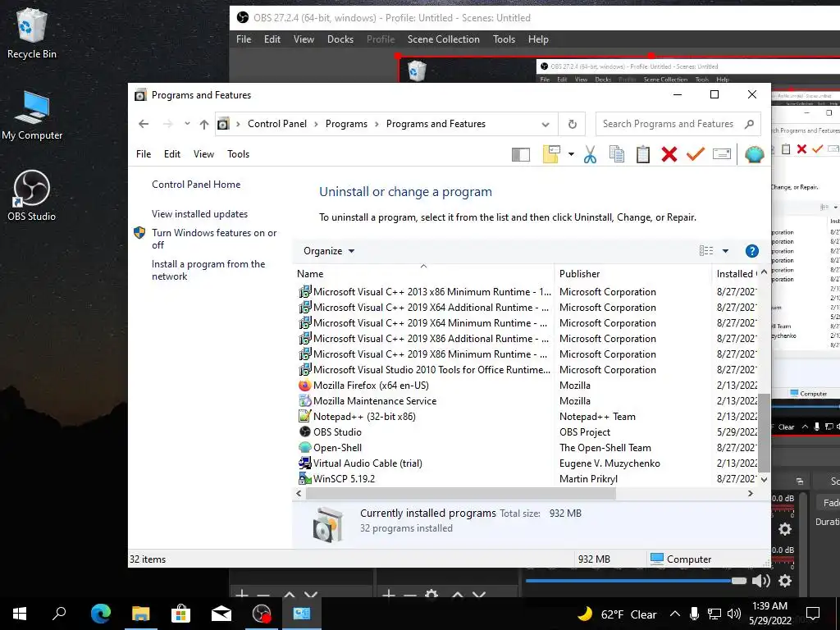This screenshot has width=840, height=630.
Task: Sort list by Publisher column header
Action: [632, 274]
